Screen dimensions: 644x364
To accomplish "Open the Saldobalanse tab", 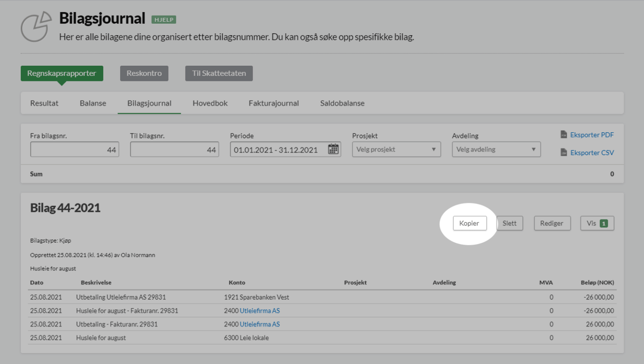I will (x=342, y=103).
